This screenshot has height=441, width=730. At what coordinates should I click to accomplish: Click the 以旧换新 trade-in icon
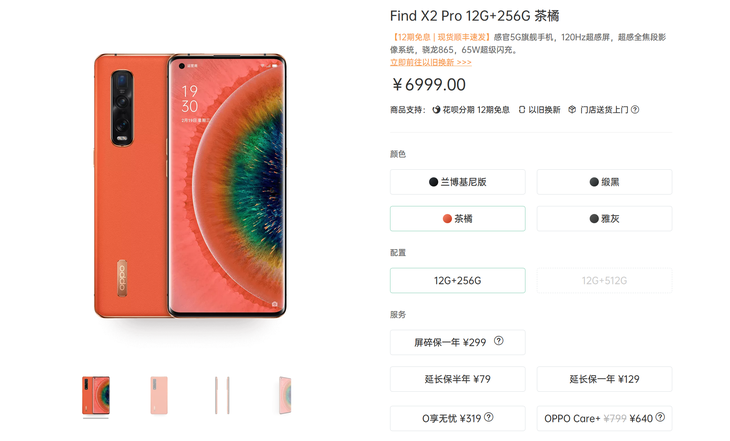(522, 110)
